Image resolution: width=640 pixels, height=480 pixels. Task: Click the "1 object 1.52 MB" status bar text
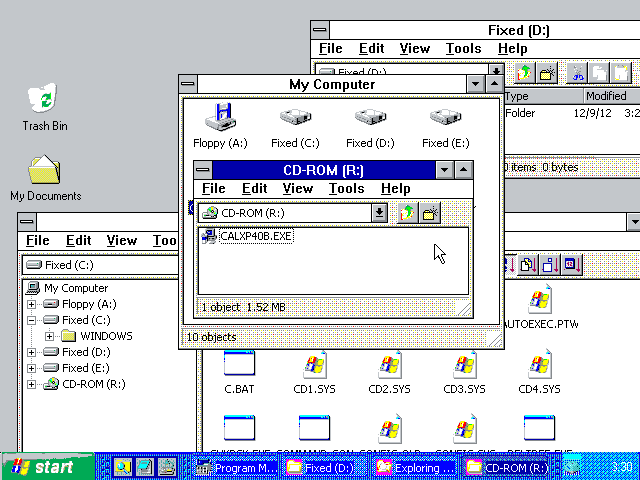pos(243,307)
